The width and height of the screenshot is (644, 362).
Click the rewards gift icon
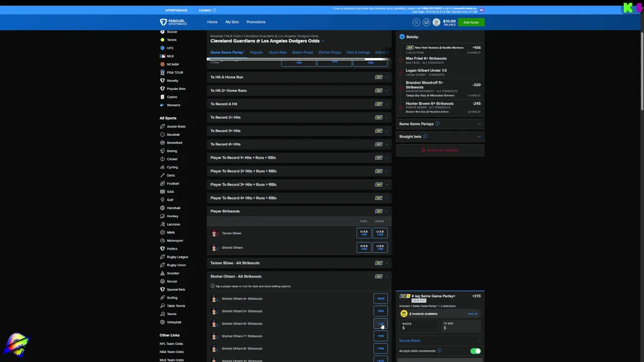404,314
